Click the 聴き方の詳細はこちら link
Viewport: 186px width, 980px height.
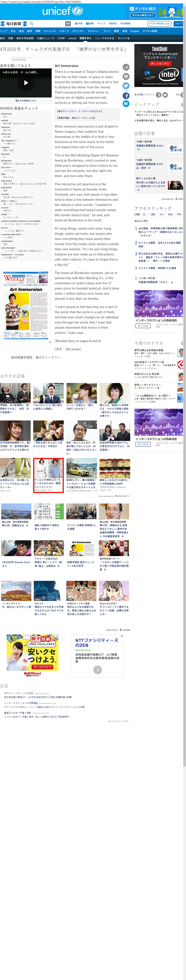click(26, 100)
